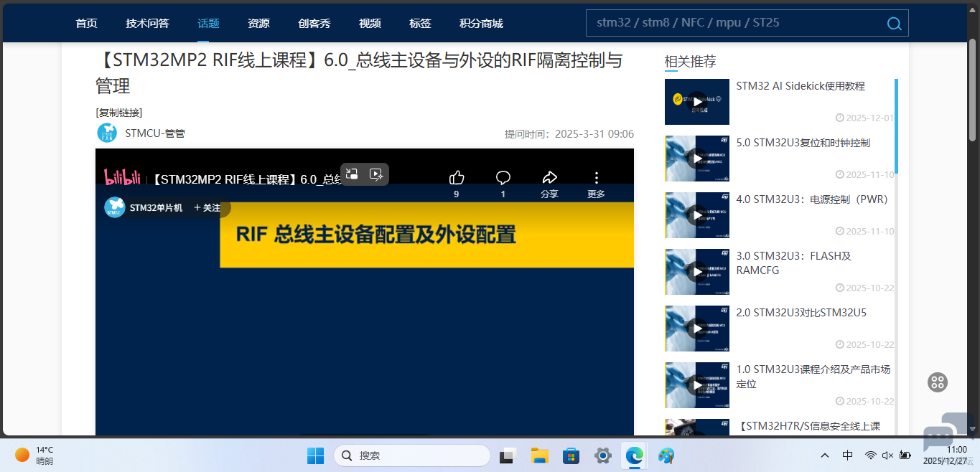Open 3.0 STM32U3：FLASH及RAMCFG link

coord(794,263)
